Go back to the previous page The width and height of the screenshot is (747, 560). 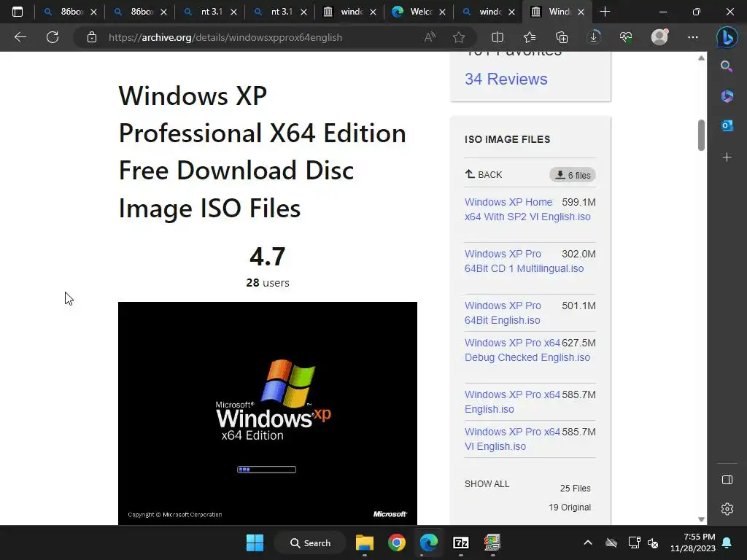point(20,37)
